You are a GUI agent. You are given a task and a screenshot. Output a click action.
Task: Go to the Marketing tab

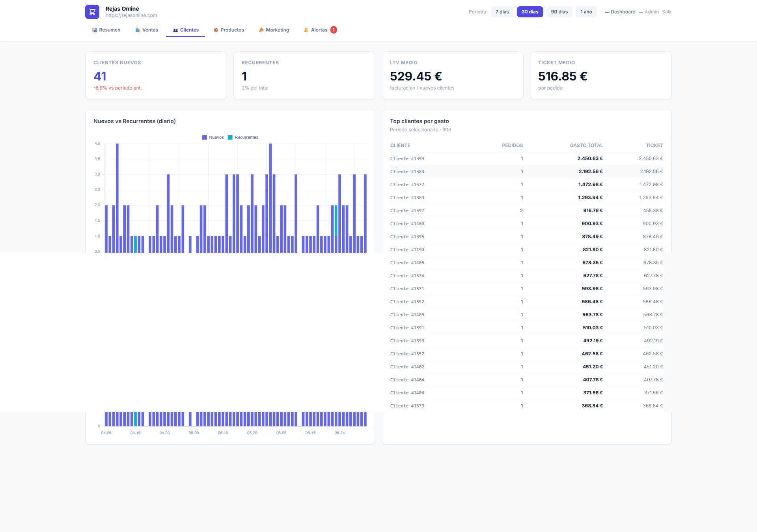pyautogui.click(x=274, y=30)
